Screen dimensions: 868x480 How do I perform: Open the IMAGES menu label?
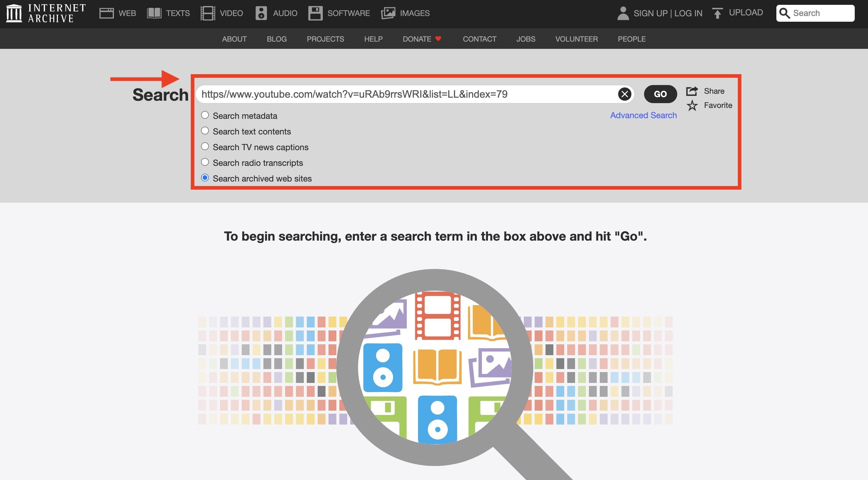pyautogui.click(x=415, y=13)
